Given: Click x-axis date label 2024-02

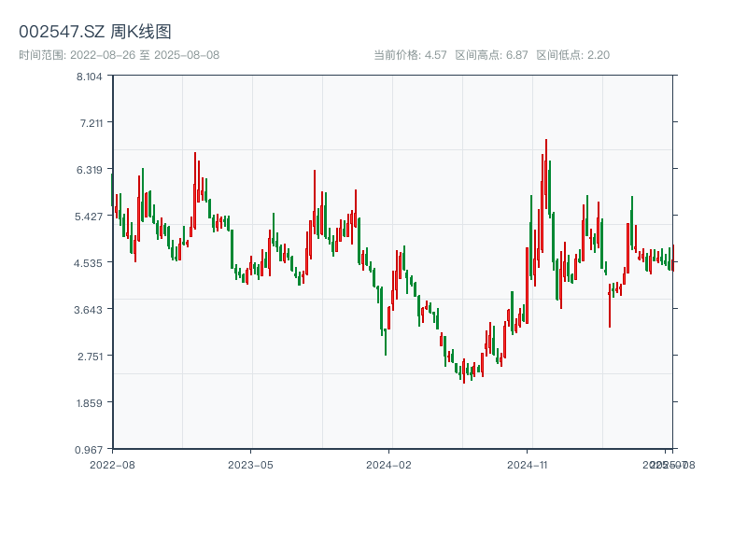Looking at the screenshot, I should (x=388, y=465).
